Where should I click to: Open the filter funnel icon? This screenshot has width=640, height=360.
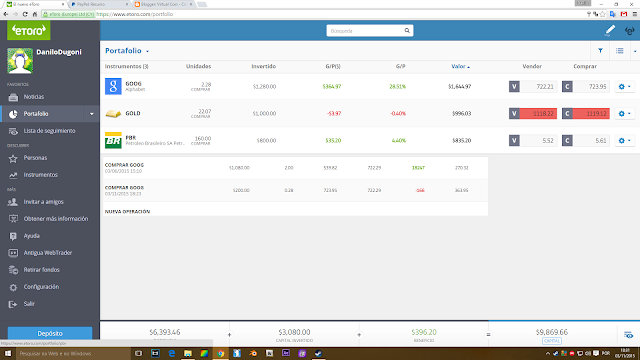(600, 51)
